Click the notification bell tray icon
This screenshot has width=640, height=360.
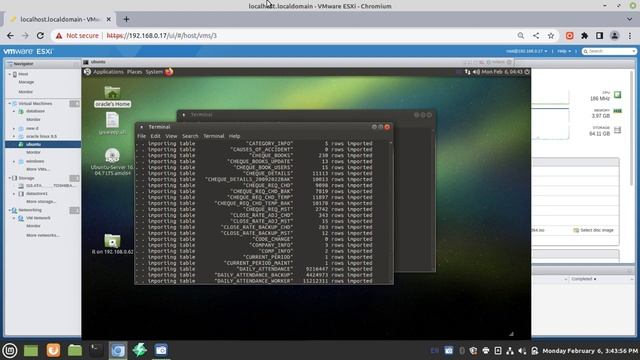[x=535, y=351]
